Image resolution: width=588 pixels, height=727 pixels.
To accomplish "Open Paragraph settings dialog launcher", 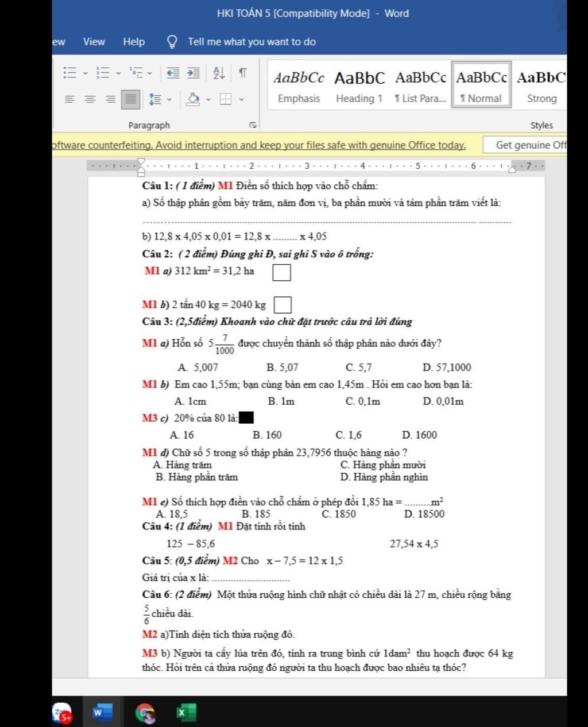I will pyautogui.click(x=252, y=125).
